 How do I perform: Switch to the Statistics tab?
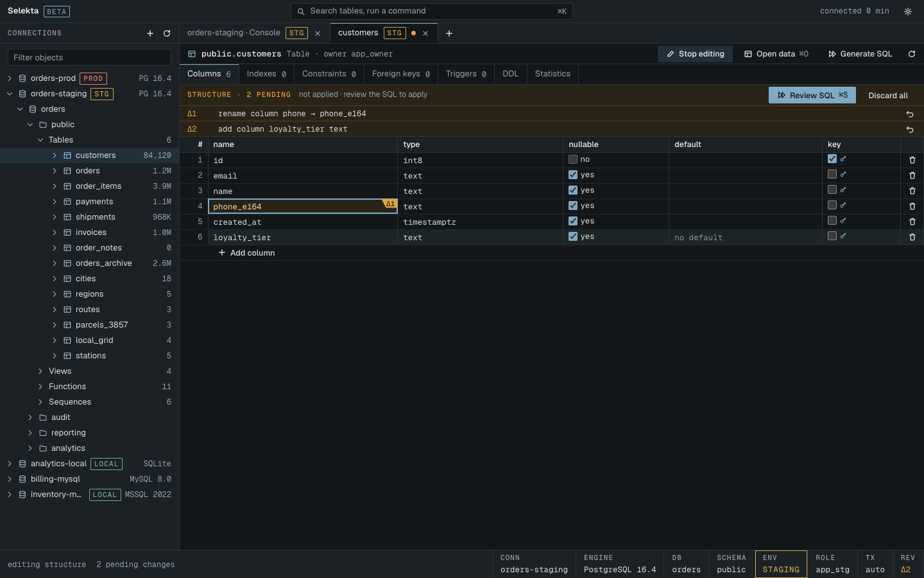tap(552, 74)
